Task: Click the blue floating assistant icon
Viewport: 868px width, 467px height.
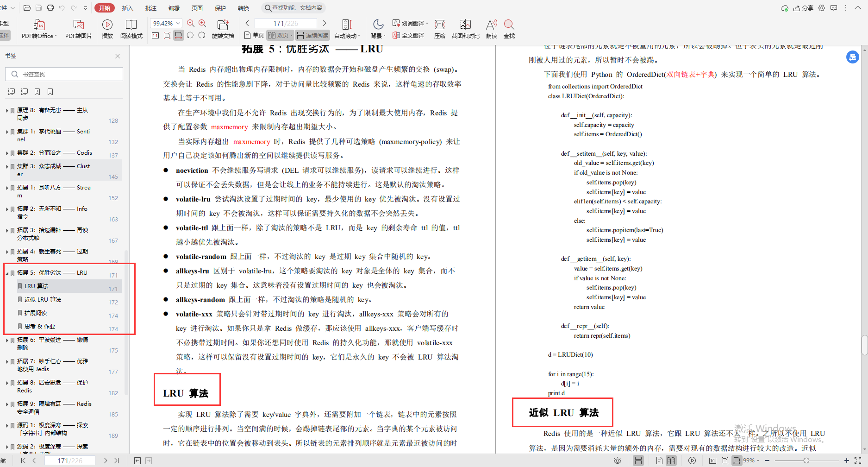Action: pos(853,57)
